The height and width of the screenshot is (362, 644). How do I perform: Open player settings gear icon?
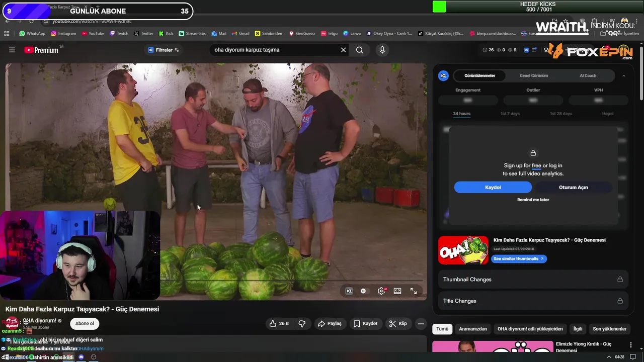pos(381,291)
